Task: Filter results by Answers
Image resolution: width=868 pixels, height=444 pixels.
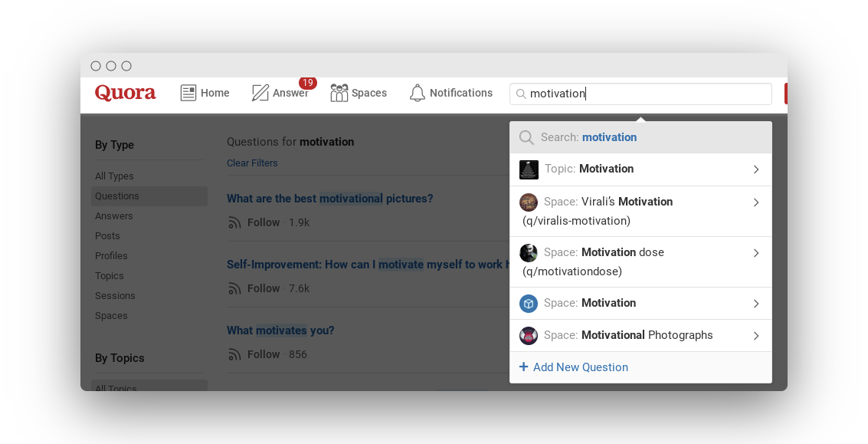Action: point(114,216)
